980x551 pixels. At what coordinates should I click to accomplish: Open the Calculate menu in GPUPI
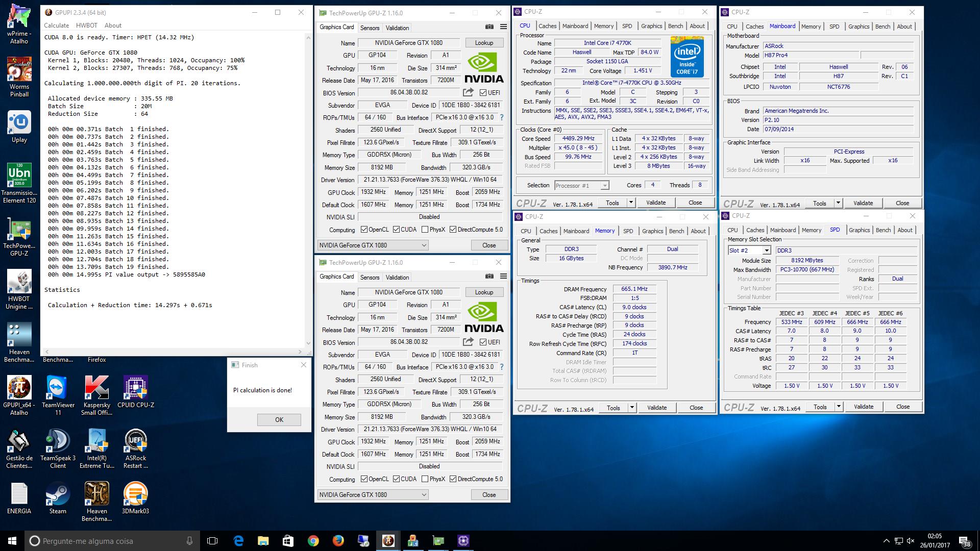[56, 25]
